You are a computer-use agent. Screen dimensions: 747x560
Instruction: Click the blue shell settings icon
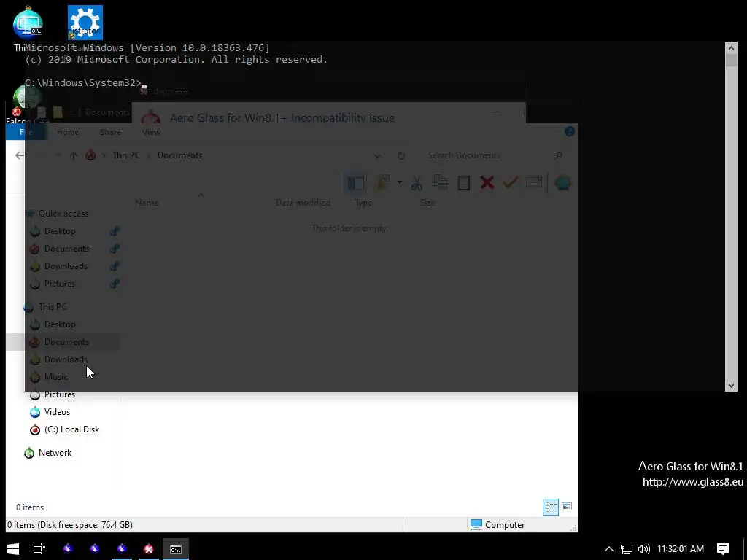562,183
